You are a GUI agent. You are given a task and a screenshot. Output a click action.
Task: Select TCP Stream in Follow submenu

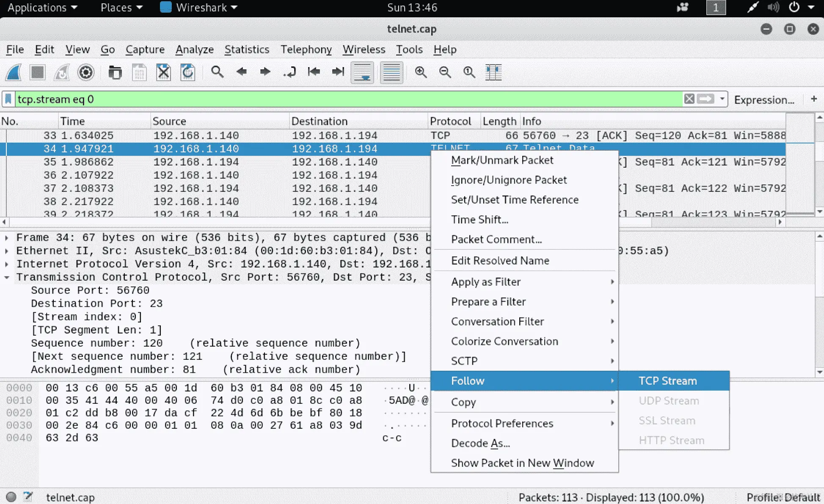667,381
